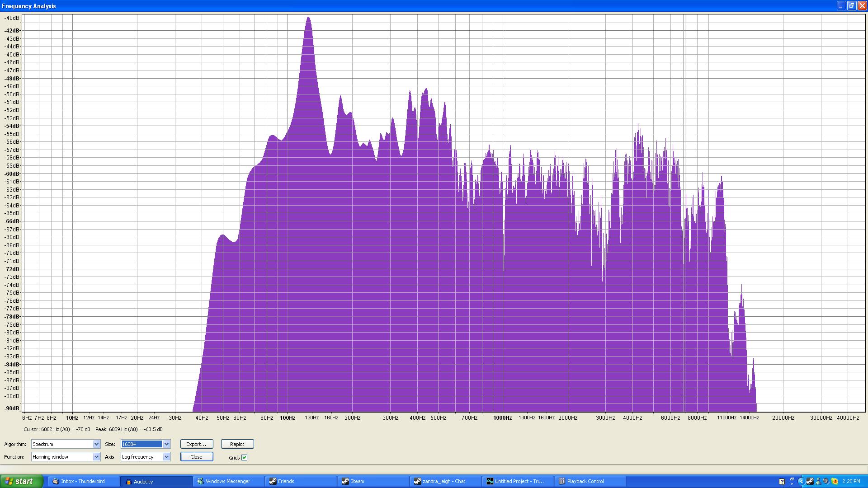Restore down the Frequency Analysis window
Viewport: 868px width, 488px height.
coord(851,6)
